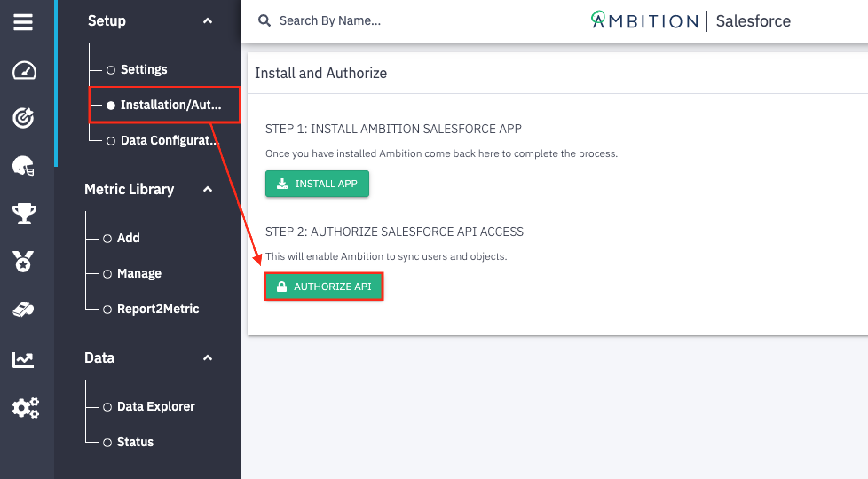Open the dashboard speedometer icon
This screenshot has width=868, height=479.
tap(24, 71)
